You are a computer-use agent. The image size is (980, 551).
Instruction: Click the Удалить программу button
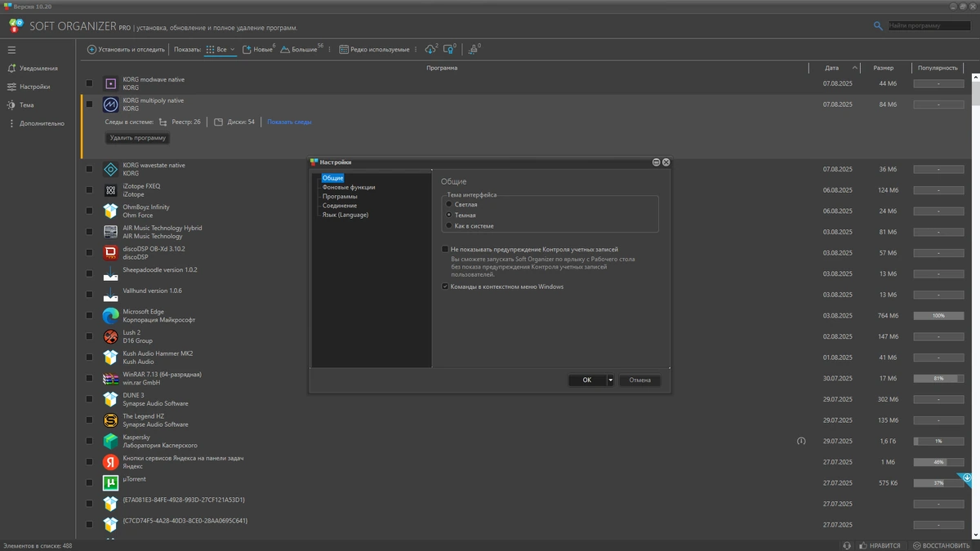[138, 138]
